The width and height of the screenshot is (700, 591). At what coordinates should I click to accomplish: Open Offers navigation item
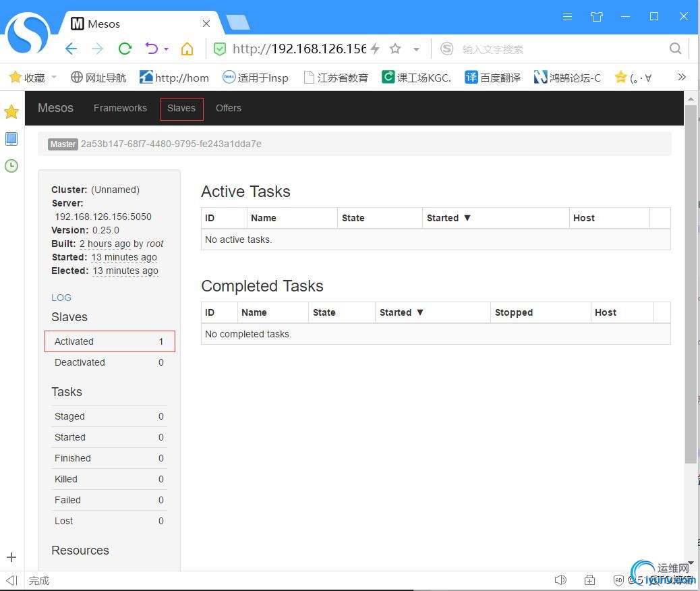click(x=228, y=108)
